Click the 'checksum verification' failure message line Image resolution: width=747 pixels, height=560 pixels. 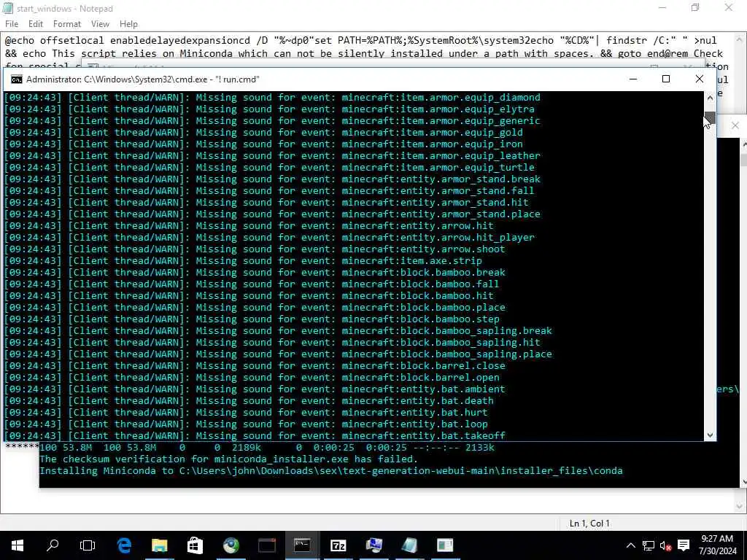(x=228, y=459)
